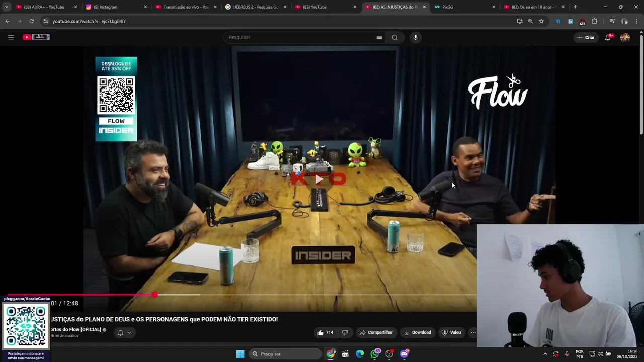Go to the YouTube home logo
This screenshot has width=644, height=362.
coord(36,37)
